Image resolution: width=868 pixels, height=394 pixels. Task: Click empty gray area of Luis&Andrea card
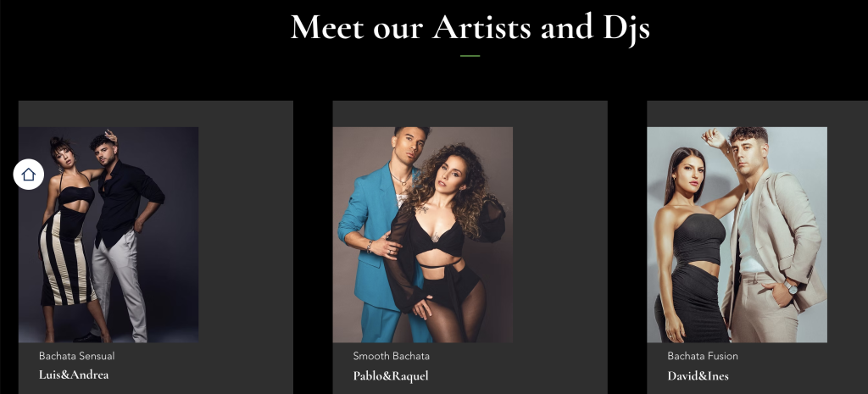click(247, 232)
